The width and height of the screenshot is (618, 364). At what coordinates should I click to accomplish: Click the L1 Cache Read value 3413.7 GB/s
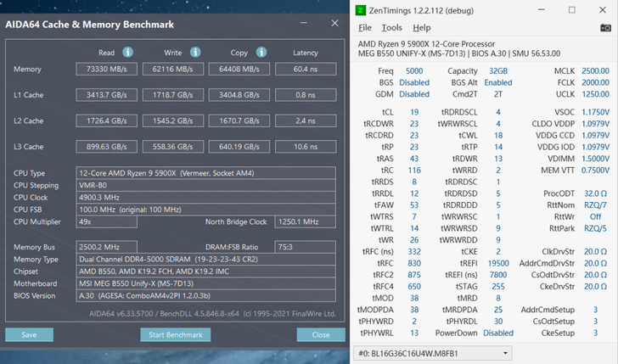(106, 95)
